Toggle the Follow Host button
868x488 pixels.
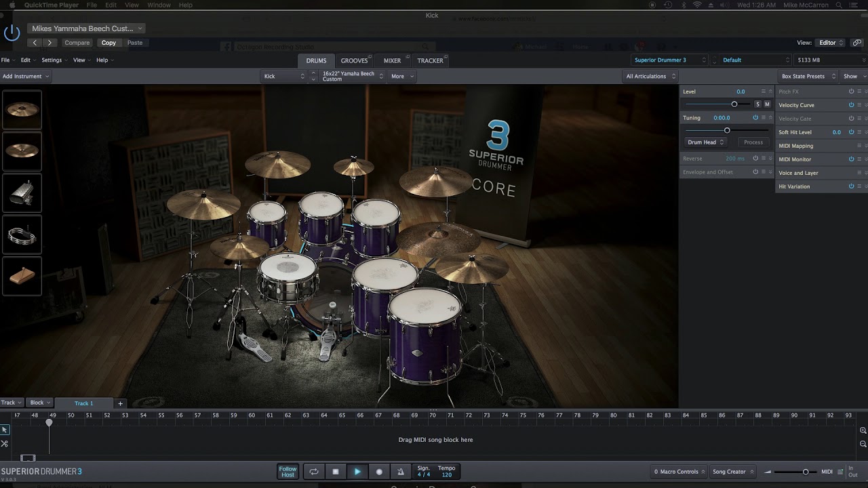(288, 472)
